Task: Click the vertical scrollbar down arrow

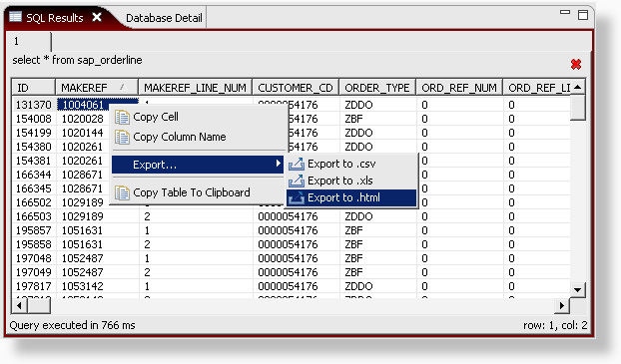Action: click(578, 289)
